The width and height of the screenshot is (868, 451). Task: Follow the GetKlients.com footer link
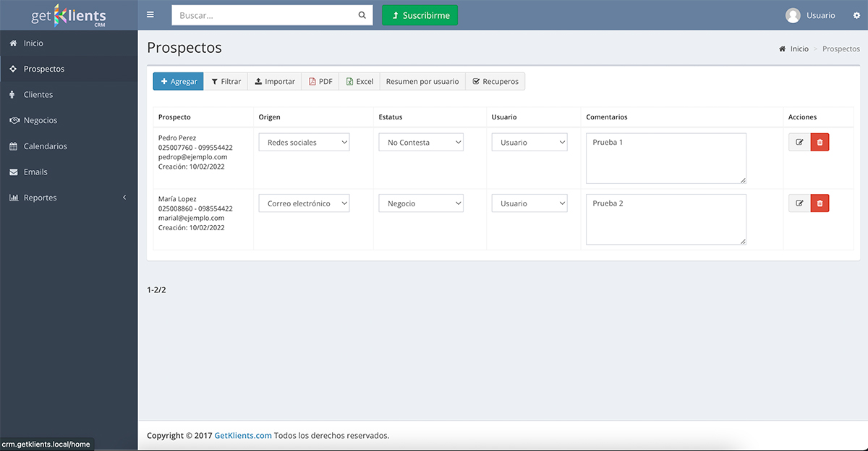(x=243, y=436)
